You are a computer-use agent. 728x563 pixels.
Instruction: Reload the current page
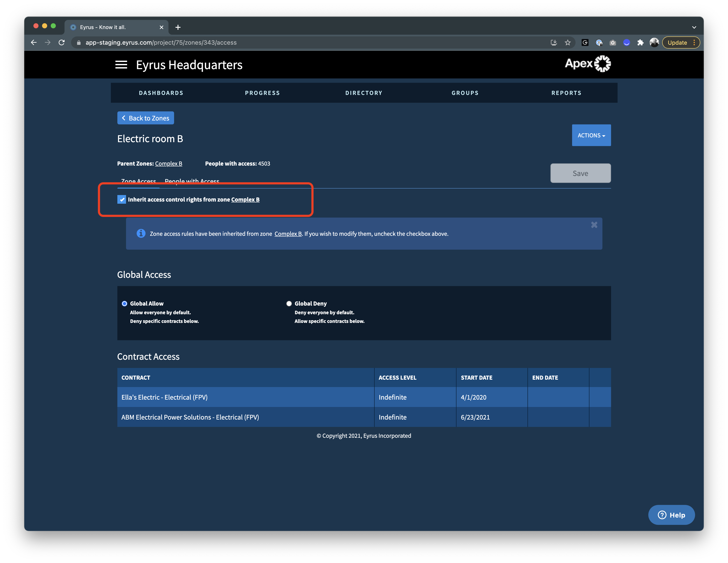coord(62,42)
